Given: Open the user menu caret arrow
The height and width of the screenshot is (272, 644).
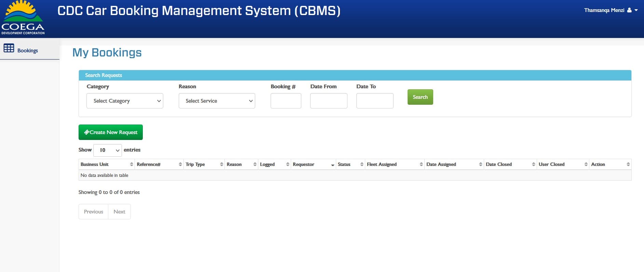Looking at the screenshot, I should coord(636,10).
